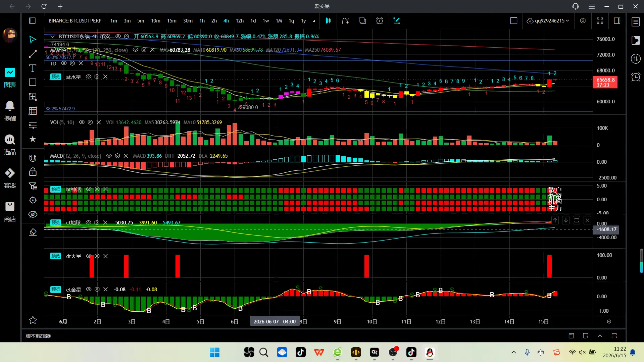
Task: Toggle visibility of BTCUSDT main series
Action: 118,36
